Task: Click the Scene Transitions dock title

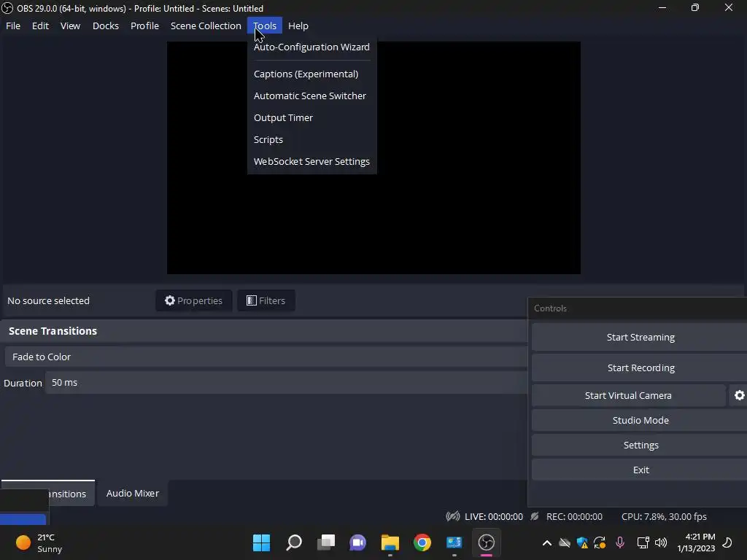Action: click(53, 331)
